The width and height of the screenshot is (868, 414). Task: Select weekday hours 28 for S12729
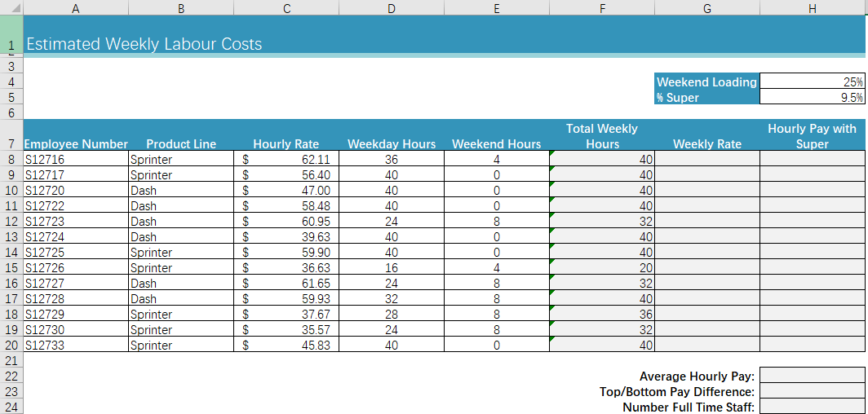coord(392,314)
